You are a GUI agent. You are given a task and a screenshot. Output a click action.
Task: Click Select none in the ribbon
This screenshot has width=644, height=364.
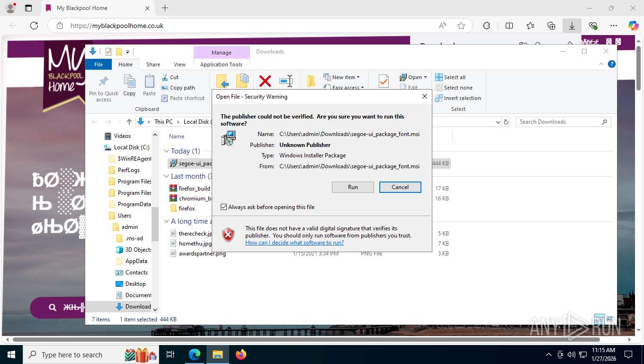coord(454,88)
